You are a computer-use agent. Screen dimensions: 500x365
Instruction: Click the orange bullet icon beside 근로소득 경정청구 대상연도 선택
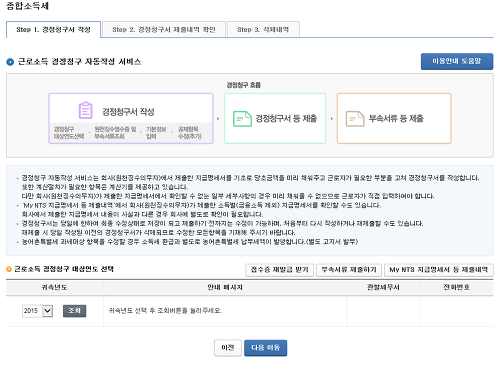(x=9, y=269)
